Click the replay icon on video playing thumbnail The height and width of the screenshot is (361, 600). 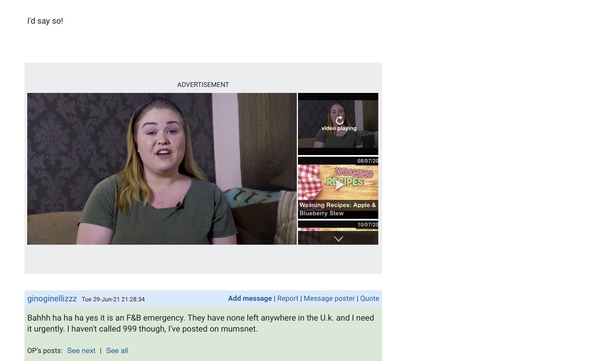(339, 121)
